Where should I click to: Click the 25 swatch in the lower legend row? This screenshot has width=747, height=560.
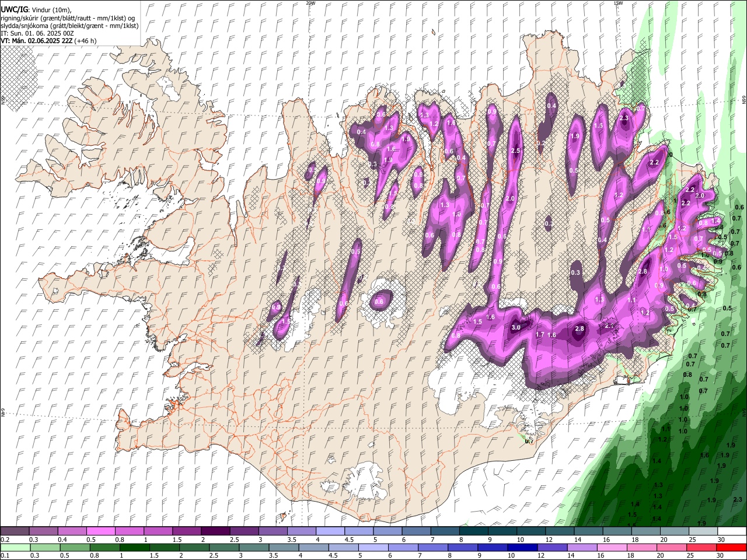click(701, 548)
